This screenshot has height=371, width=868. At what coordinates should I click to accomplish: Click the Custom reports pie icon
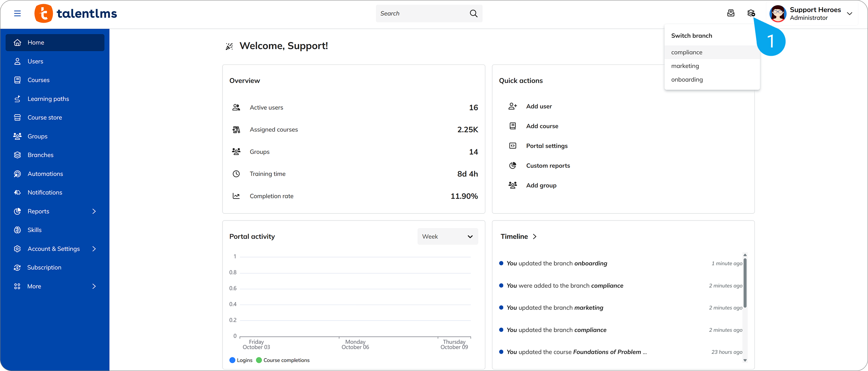coord(513,165)
